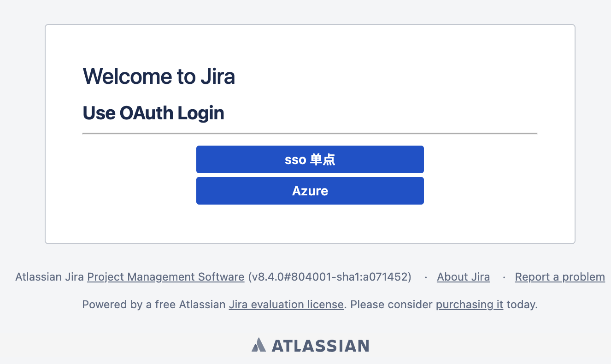Open the Jira evaluation license link
The width and height of the screenshot is (611, 364).
pyautogui.click(x=286, y=305)
